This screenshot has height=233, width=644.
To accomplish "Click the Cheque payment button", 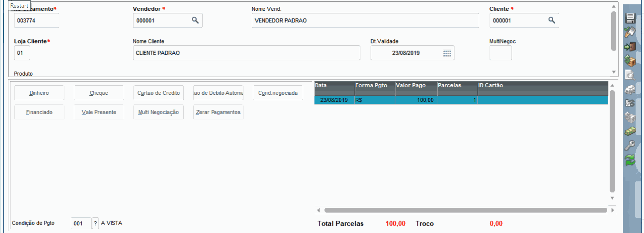I will point(99,93).
